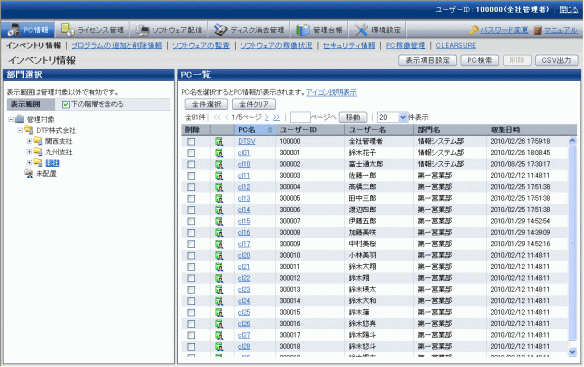Click the DTP株式会社 folder icon
Viewport: 584px width, 367px height.
point(29,130)
